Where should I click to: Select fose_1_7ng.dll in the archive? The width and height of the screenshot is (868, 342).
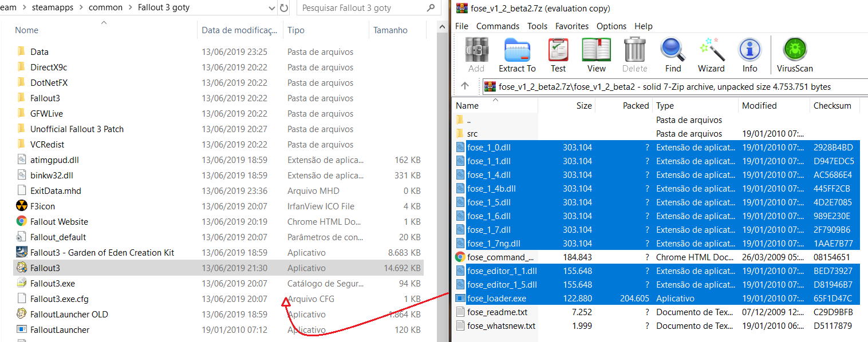[494, 244]
